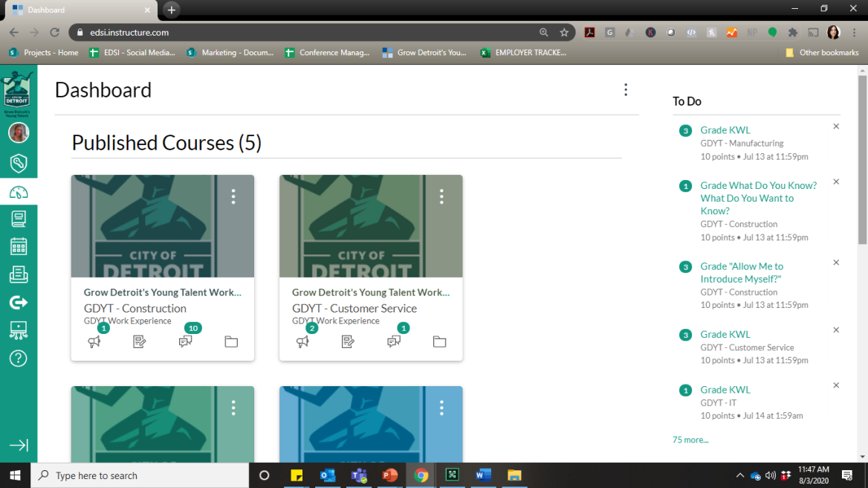Open the Other bookmarks folder
868x488 pixels.
tap(822, 53)
